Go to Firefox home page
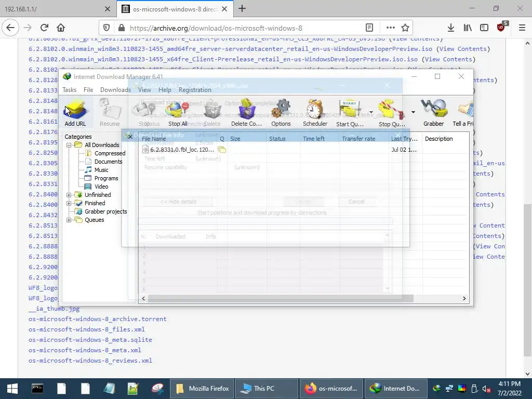532x399 pixels. coord(61,28)
